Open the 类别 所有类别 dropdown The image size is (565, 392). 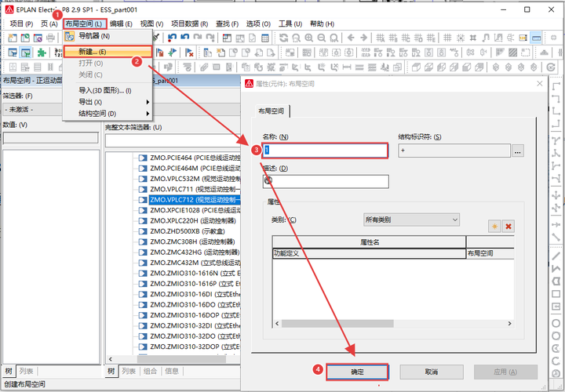pyautogui.click(x=411, y=220)
